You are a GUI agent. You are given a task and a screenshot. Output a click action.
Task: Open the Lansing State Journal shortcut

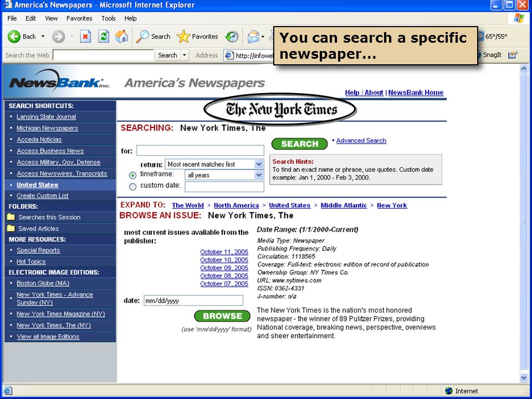[46, 117]
